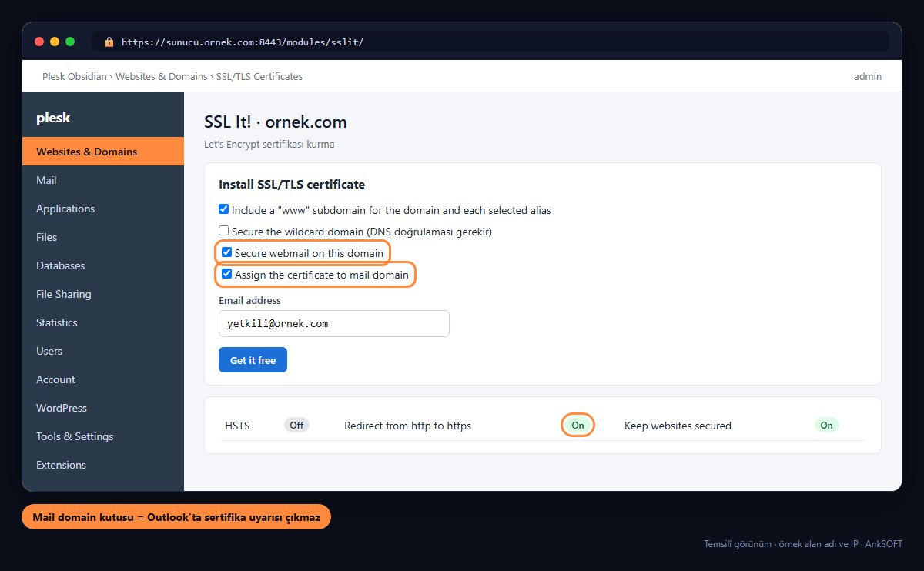Click the Get it free button
This screenshot has width=924, height=571.
[253, 360]
